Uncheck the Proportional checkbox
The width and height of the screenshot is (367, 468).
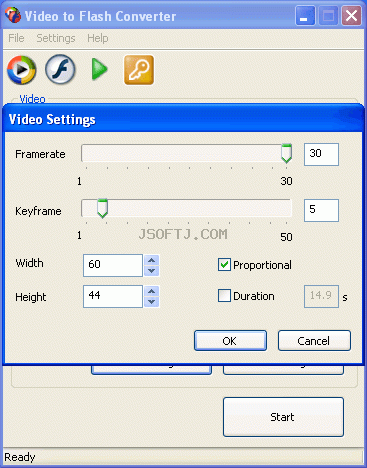(224, 265)
